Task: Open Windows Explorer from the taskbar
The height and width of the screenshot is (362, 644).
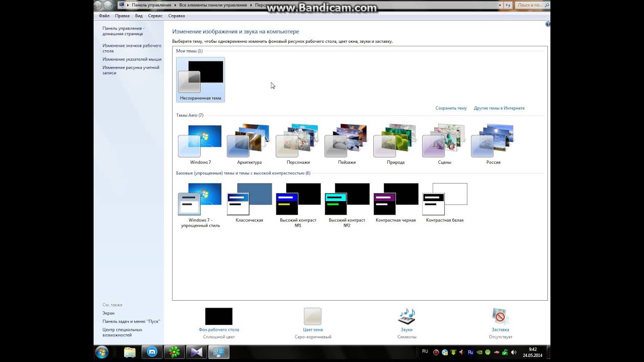Action: 130,352
